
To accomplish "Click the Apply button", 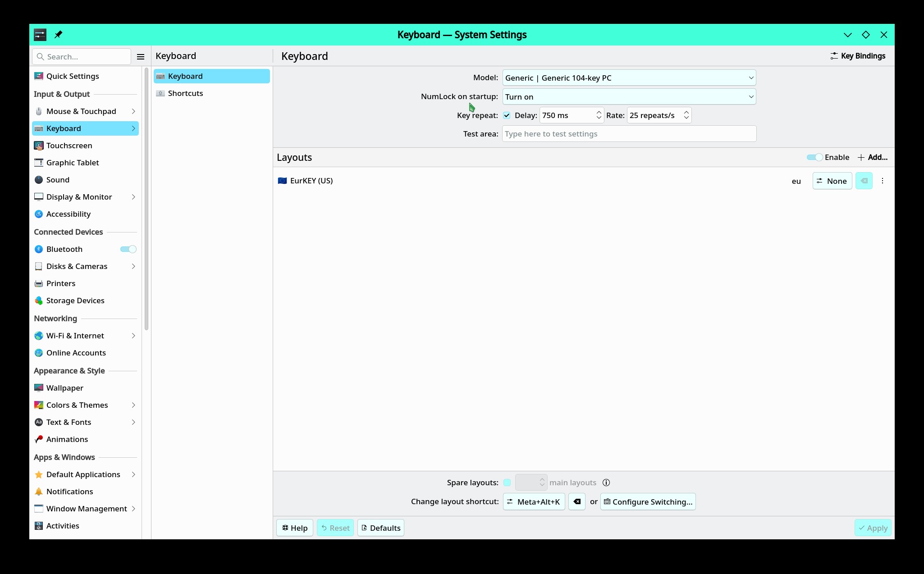I will (x=873, y=528).
